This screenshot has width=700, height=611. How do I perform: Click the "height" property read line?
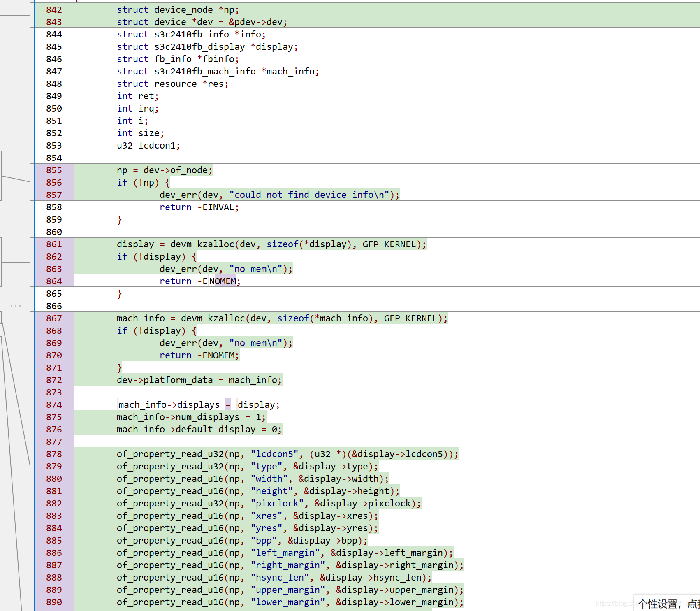tap(258, 491)
